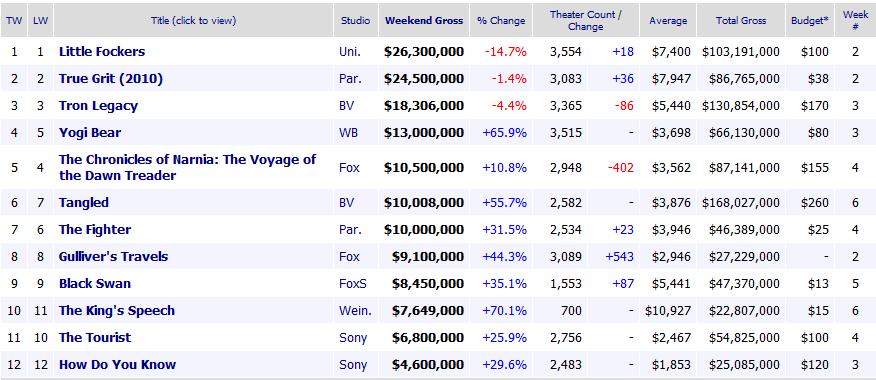Sort by the % Change column header
The width and height of the screenshot is (876, 380).
501,20
